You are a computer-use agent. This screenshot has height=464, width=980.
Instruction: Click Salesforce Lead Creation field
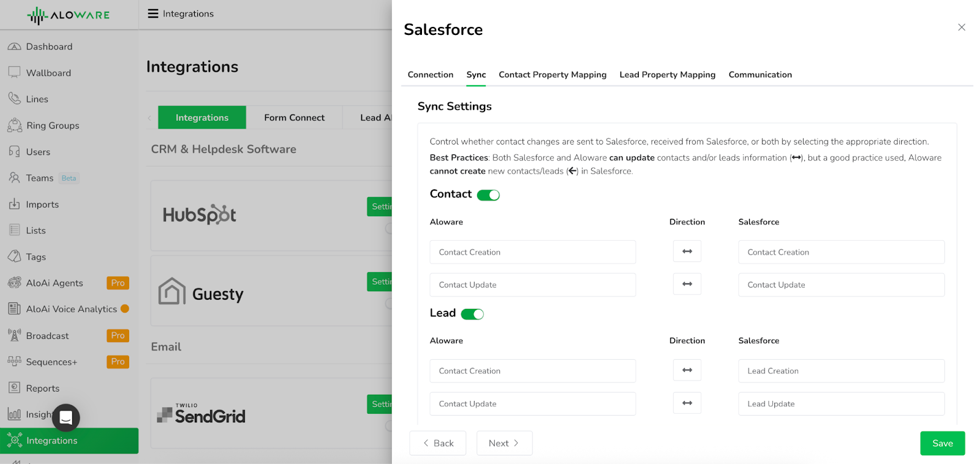pos(842,371)
